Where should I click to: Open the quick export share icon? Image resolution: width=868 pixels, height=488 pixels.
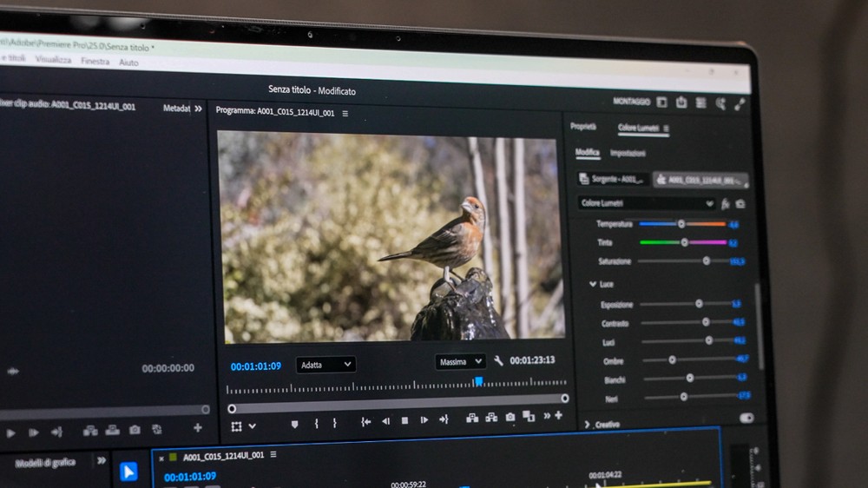[x=681, y=102]
